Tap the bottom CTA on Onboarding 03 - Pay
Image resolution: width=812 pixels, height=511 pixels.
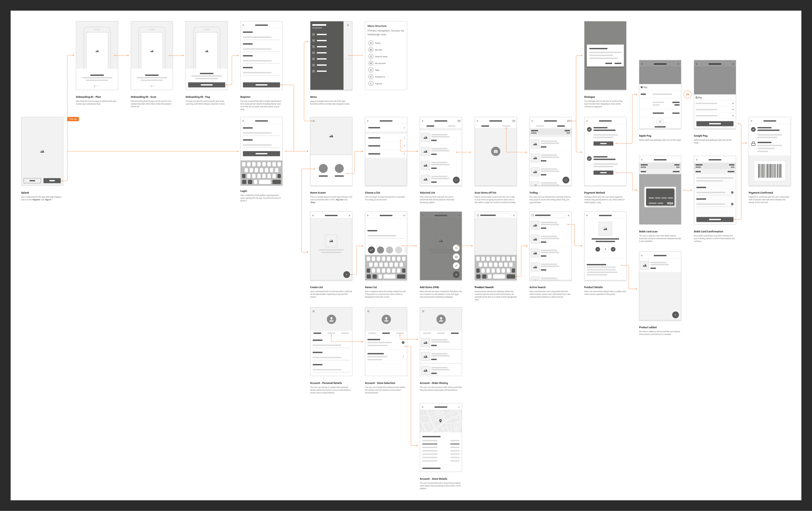click(206, 85)
